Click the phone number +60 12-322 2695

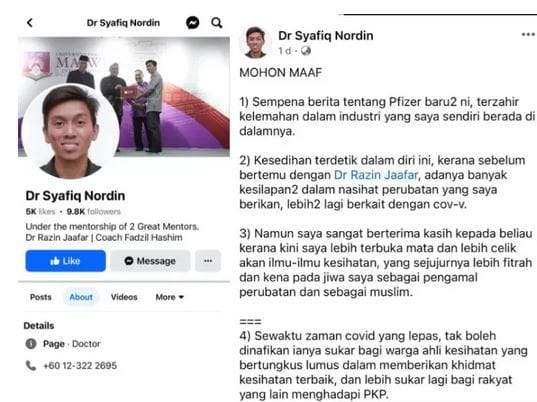tap(80, 366)
